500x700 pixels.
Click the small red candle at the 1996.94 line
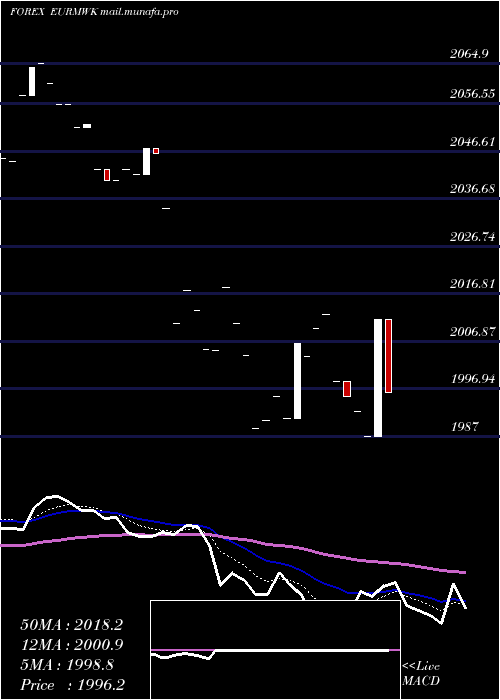point(347,389)
